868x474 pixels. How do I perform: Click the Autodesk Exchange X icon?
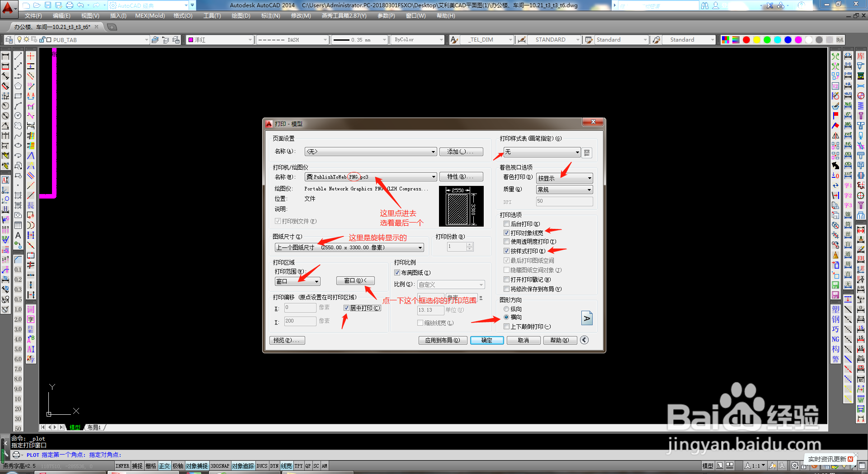769,5
